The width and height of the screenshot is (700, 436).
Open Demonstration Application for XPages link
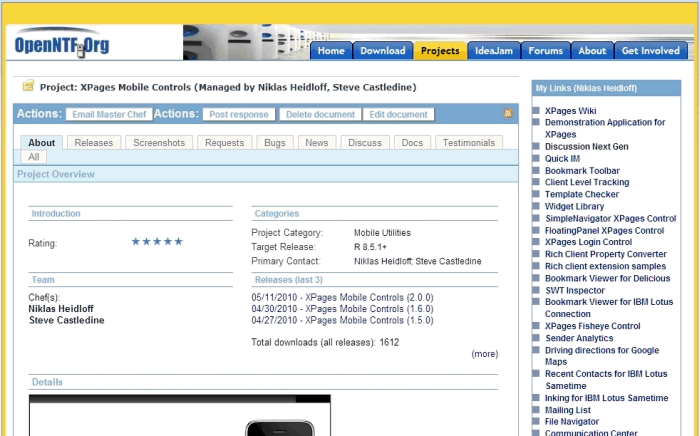(605, 128)
